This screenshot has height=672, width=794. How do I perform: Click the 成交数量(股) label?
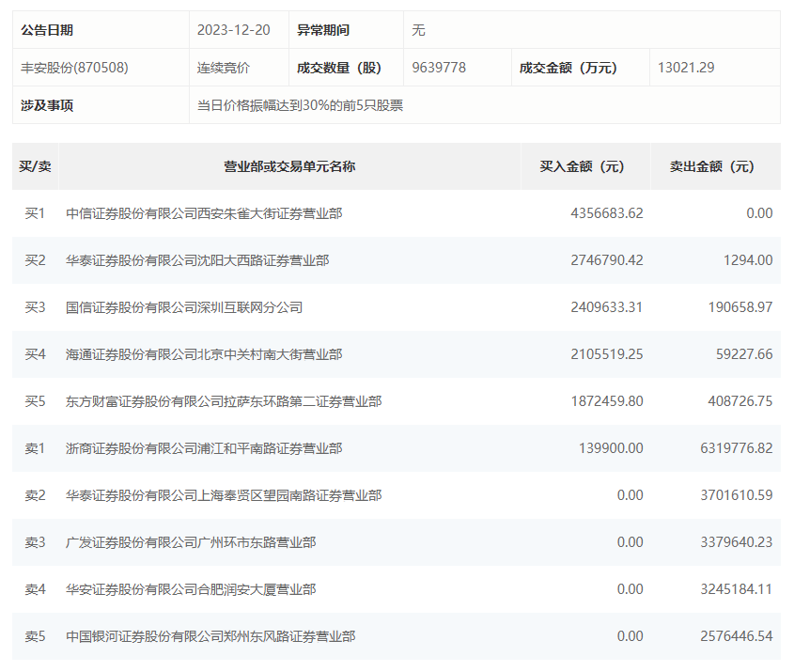click(x=339, y=68)
